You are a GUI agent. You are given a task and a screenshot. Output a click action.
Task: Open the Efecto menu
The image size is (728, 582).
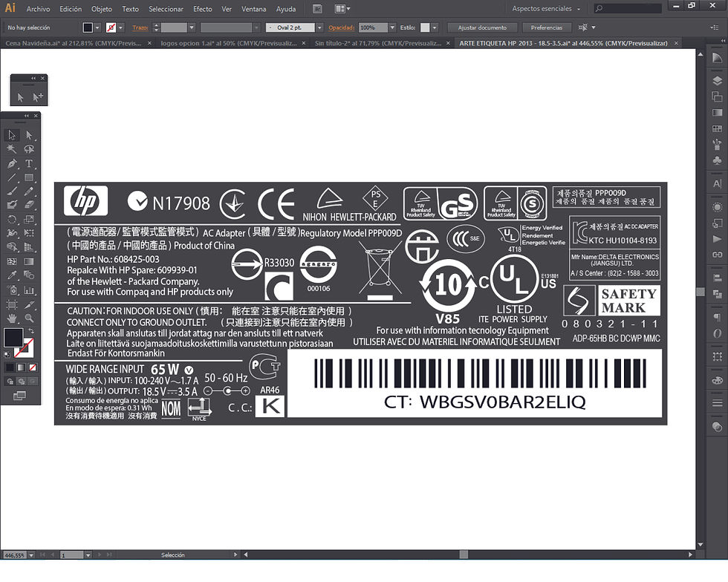pos(202,9)
